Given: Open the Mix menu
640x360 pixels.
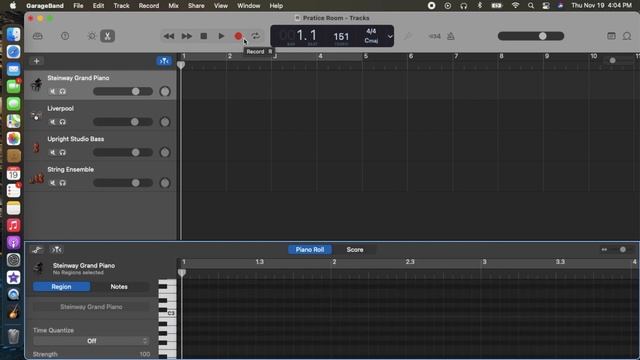Looking at the screenshot, I should (173, 6).
